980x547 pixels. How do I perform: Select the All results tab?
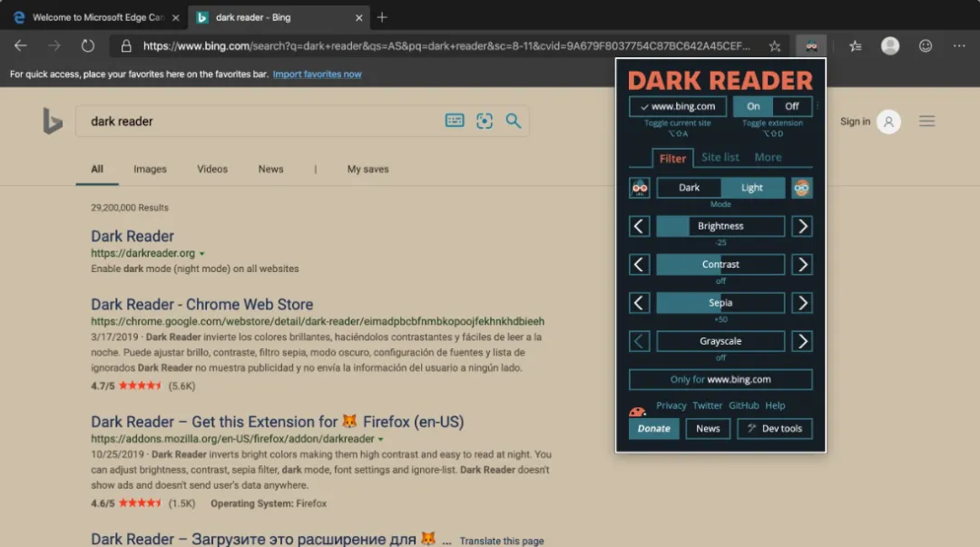97,169
